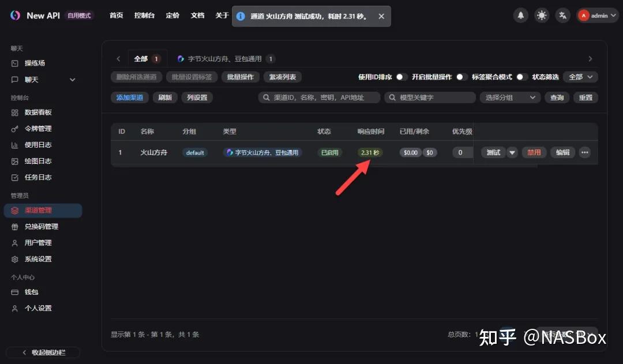
Task: Select the 全部 tab
Action: [147, 59]
